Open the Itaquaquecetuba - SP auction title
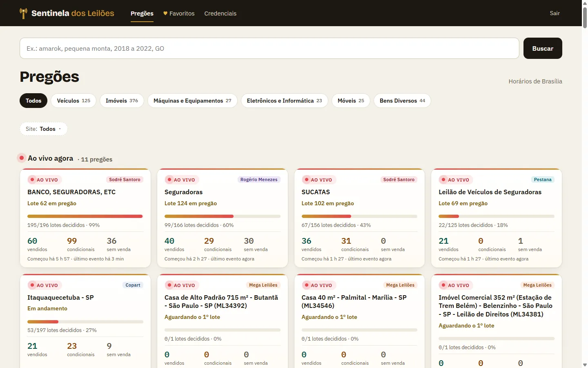This screenshot has width=588, height=368. click(60, 297)
